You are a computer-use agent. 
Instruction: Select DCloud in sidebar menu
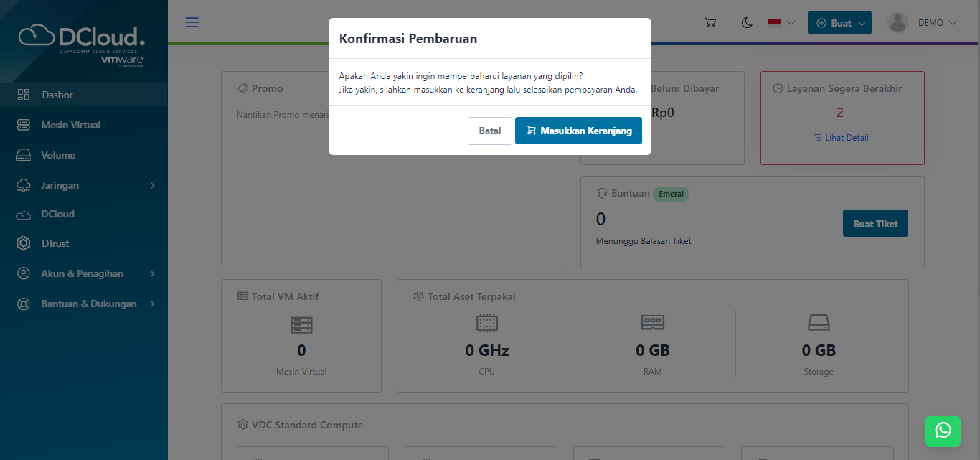57,214
